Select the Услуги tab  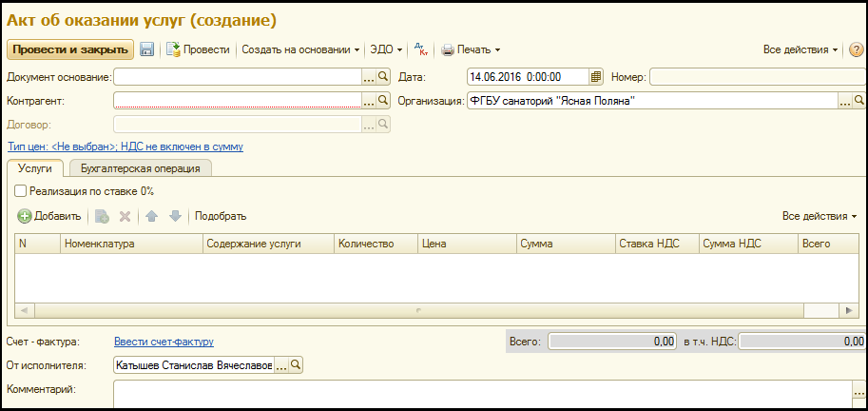[x=35, y=167]
